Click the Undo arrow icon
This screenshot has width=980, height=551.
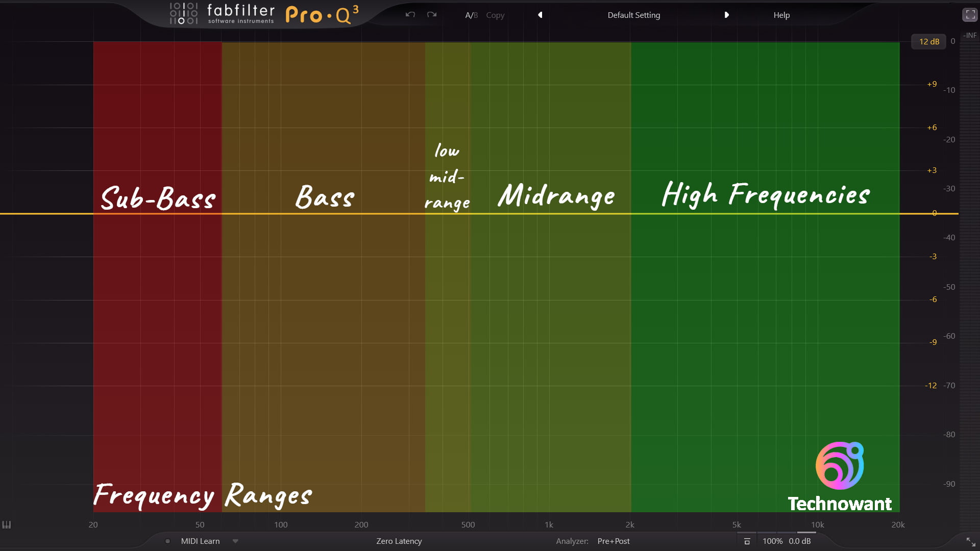(410, 15)
